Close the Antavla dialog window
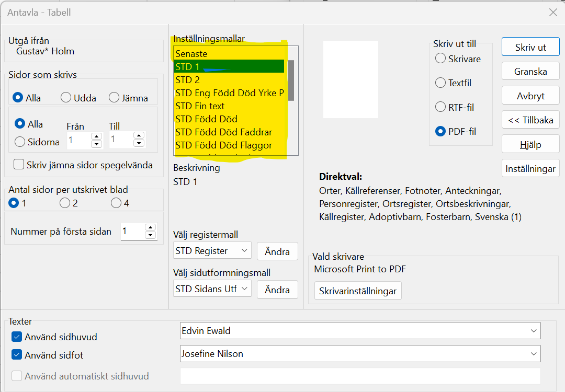Viewport: 565px width, 392px height. click(552, 12)
